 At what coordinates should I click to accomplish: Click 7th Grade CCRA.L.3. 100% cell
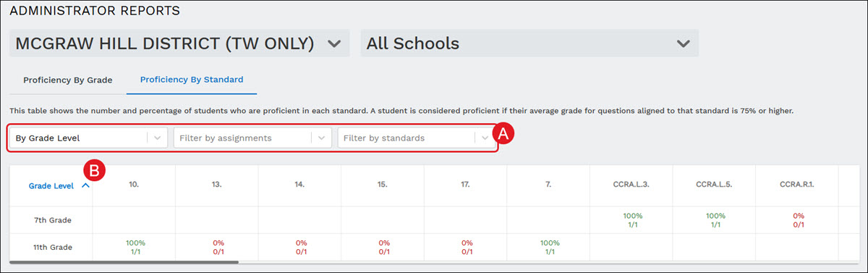click(631, 220)
